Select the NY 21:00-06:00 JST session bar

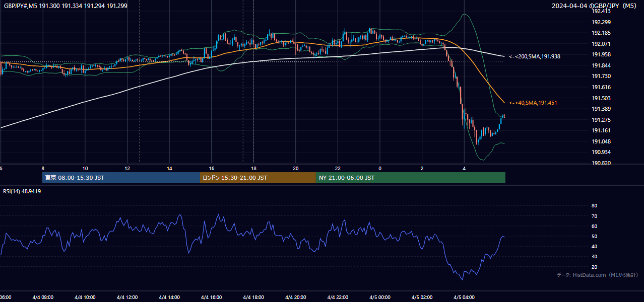411,178
